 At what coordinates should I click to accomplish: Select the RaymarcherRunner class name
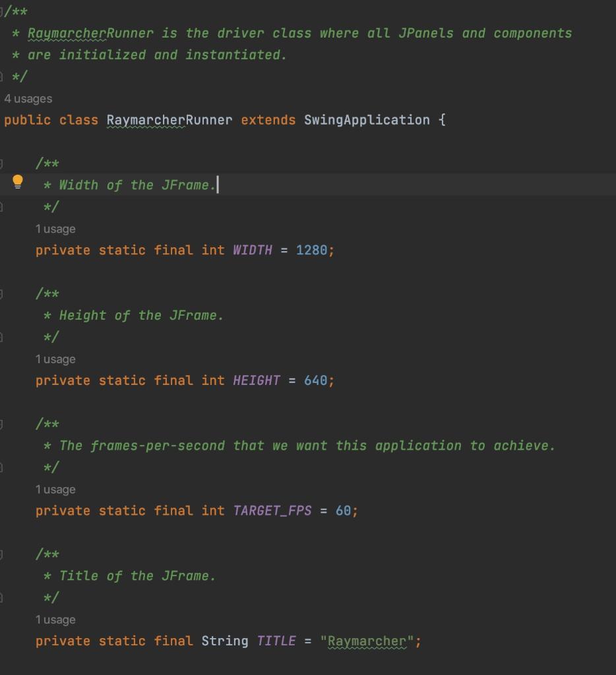[168, 120]
